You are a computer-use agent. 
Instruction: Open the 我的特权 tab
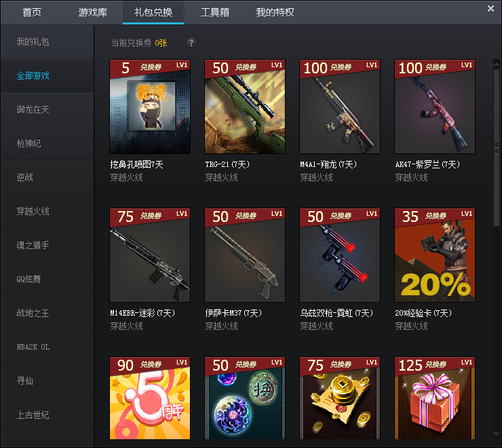[275, 12]
